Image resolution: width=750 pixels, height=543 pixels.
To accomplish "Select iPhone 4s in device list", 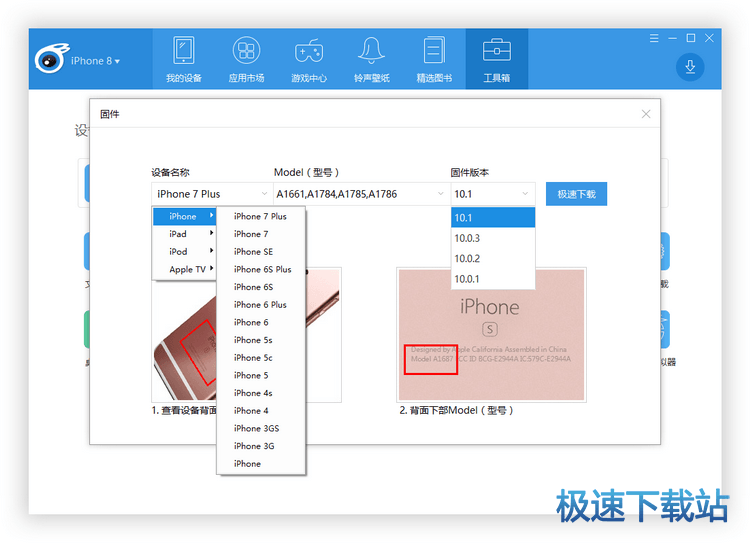I will point(261,393).
